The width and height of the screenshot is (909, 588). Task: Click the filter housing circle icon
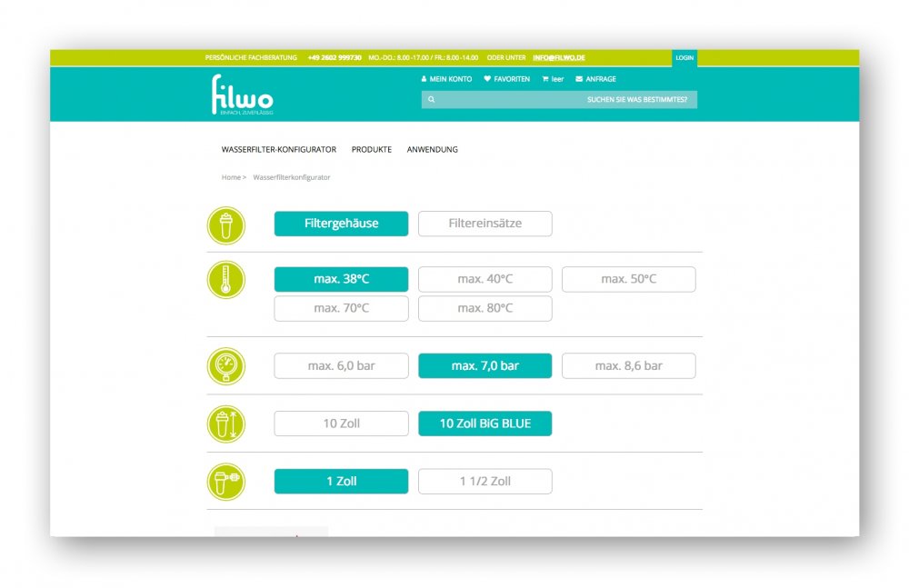pyautogui.click(x=225, y=225)
